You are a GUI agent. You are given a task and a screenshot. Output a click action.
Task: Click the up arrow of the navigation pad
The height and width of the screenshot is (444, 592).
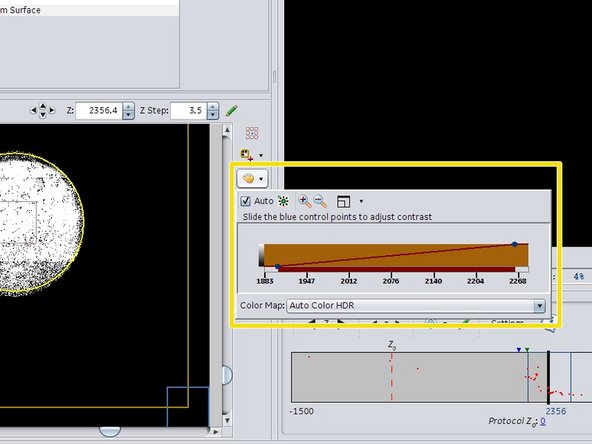[x=43, y=106]
